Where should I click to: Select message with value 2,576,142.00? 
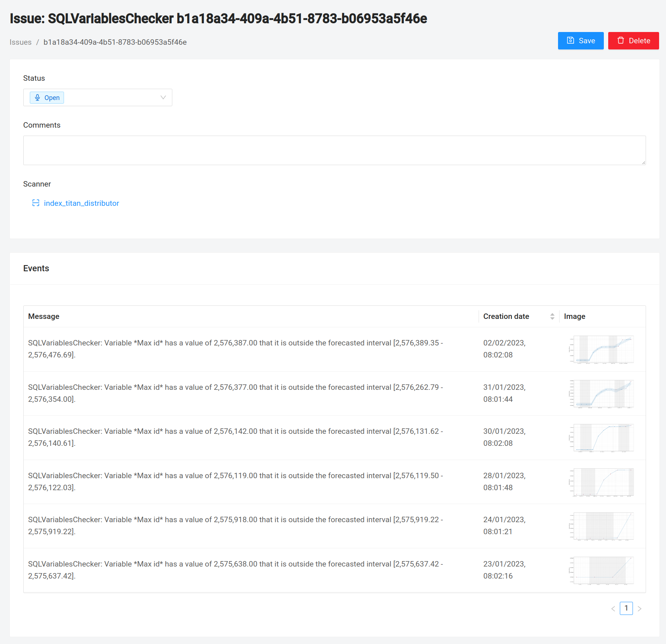click(235, 437)
